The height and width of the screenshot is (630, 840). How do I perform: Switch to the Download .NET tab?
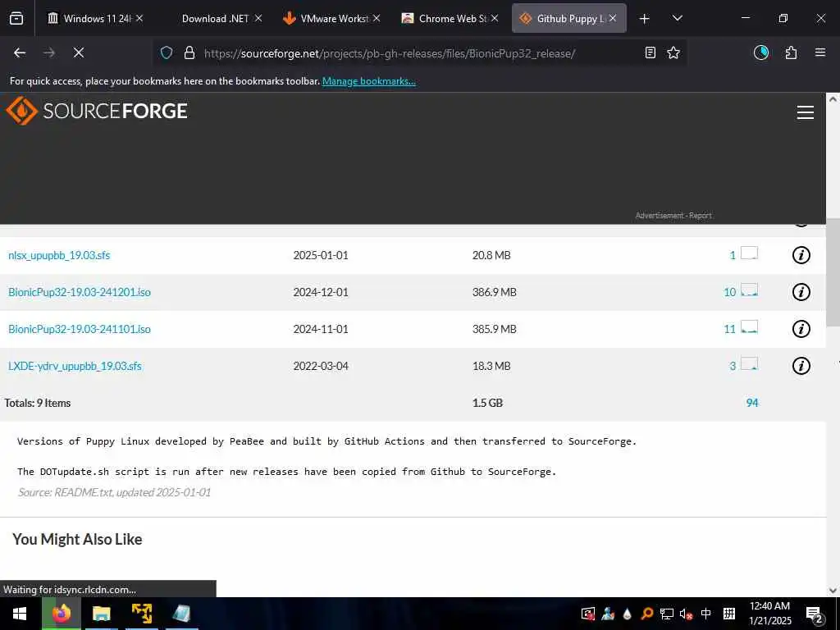click(x=215, y=18)
